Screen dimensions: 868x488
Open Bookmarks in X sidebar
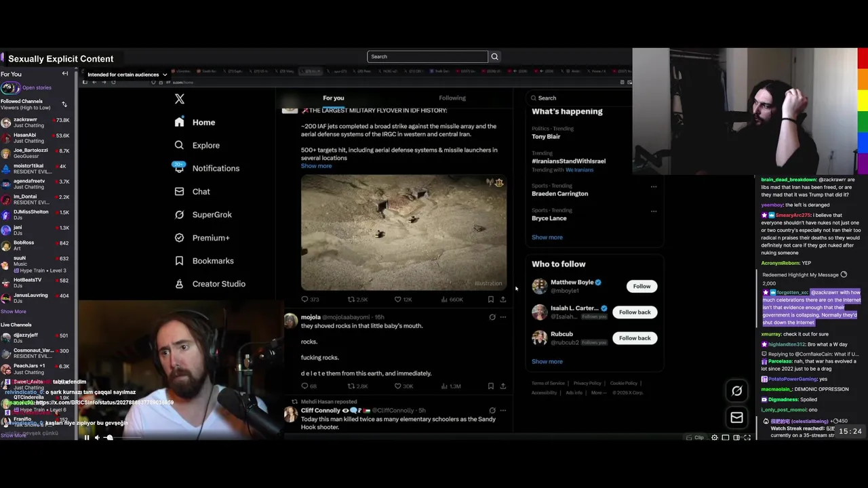tap(204, 261)
